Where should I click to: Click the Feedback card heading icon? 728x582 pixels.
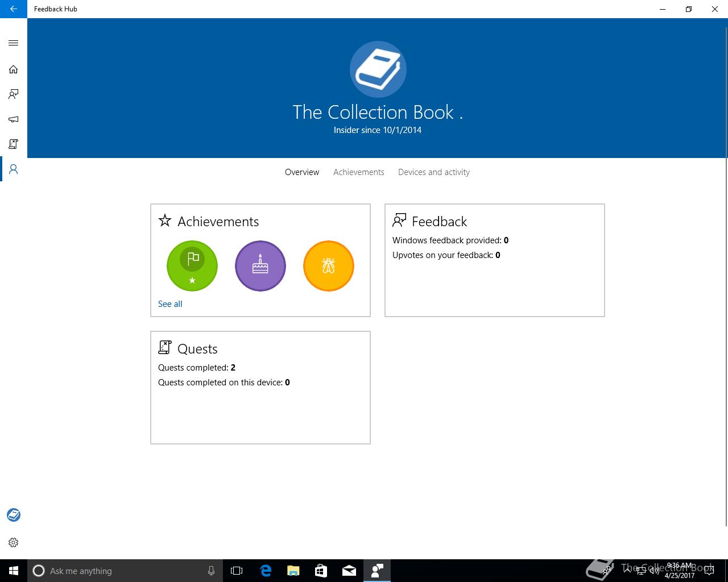tap(399, 221)
